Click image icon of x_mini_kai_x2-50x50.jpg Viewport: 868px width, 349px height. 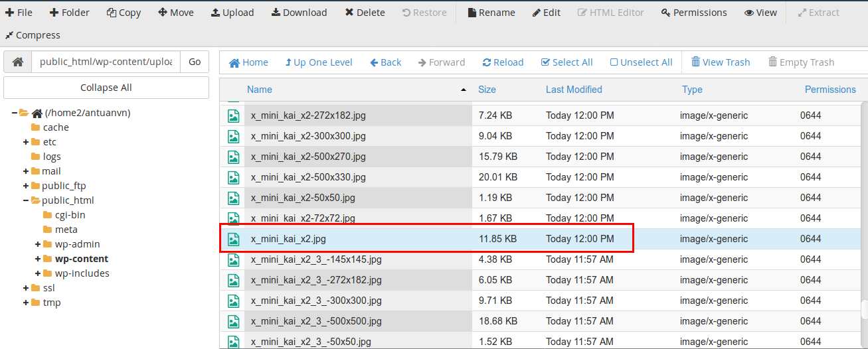coord(233,198)
